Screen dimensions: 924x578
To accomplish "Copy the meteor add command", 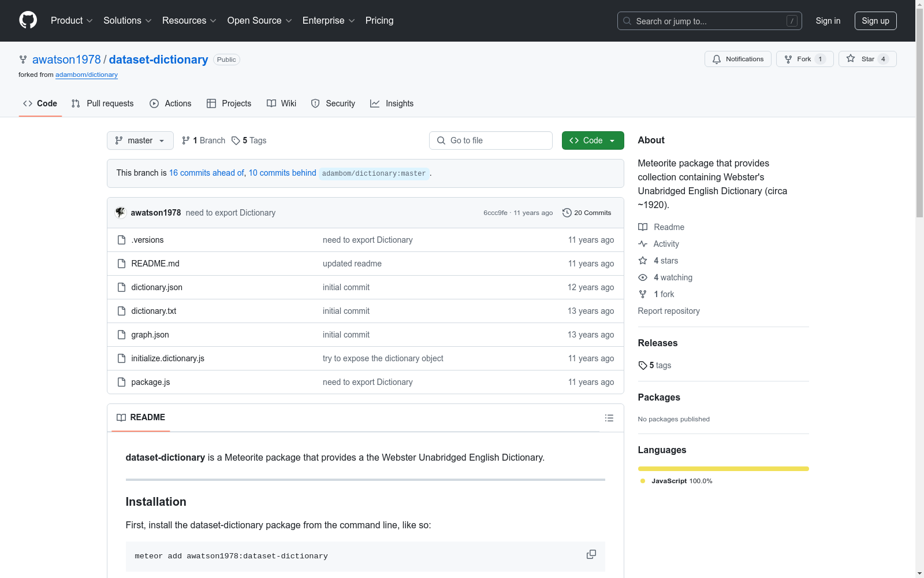I will [591, 554].
